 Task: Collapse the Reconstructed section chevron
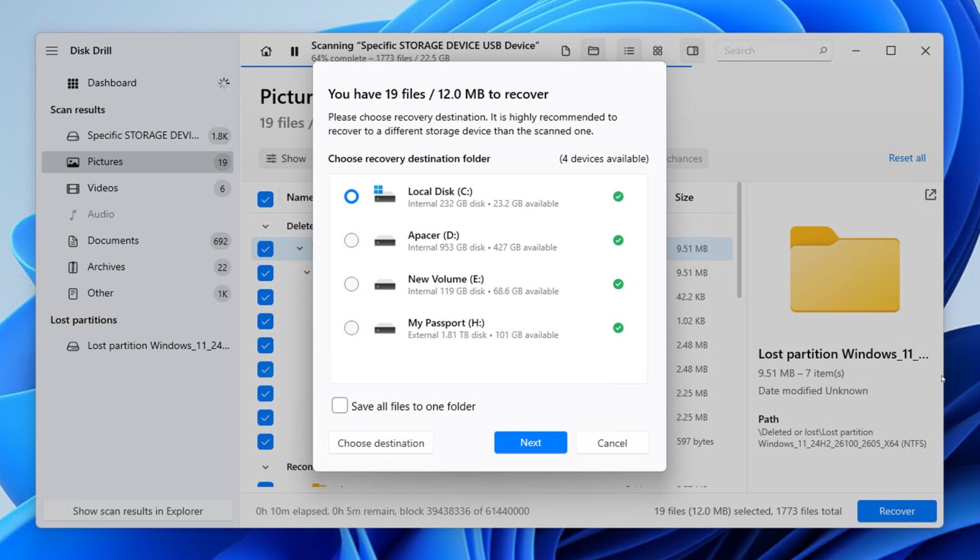point(265,467)
